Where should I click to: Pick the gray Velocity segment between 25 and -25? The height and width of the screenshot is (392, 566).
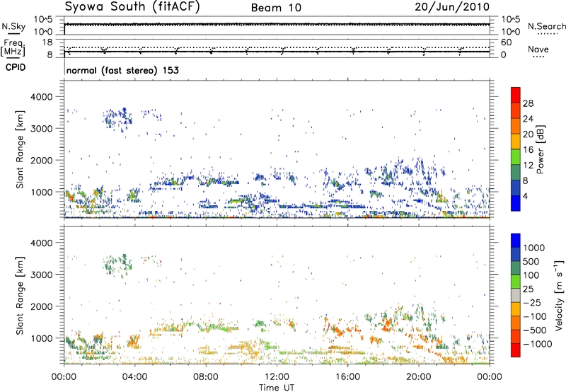[x=516, y=295]
